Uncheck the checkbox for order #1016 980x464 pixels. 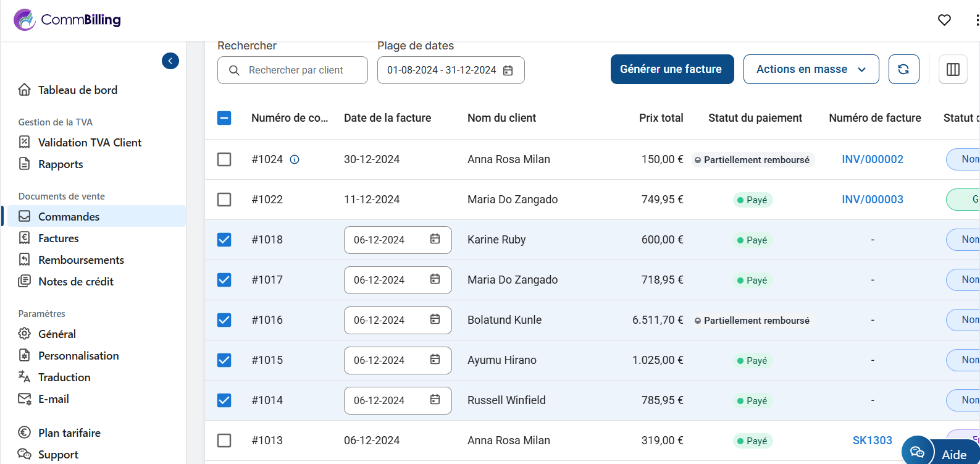224,320
